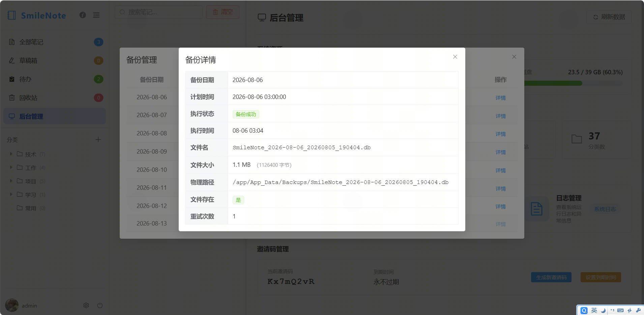644x315 pixels.
Task: Click invitation code Kx7mQ2vR
Action: click(291, 282)
